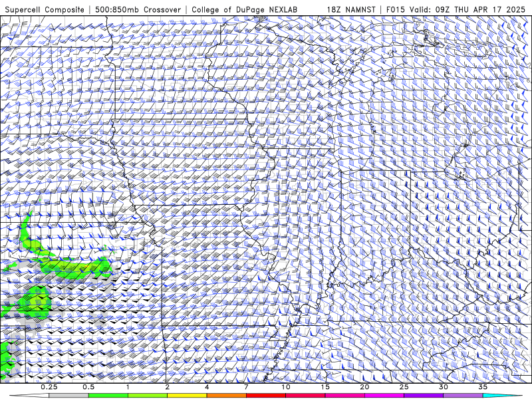Select the yellow-green 1–2 color bar segment
The image size is (532, 399).
coord(147,396)
